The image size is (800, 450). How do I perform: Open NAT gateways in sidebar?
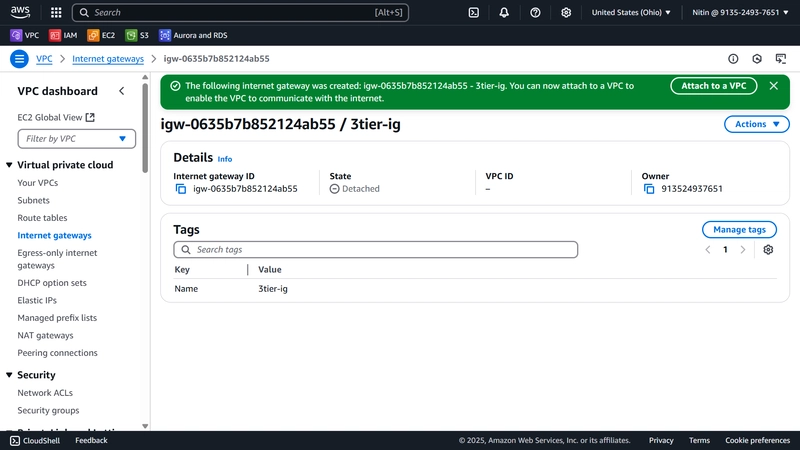click(x=45, y=335)
